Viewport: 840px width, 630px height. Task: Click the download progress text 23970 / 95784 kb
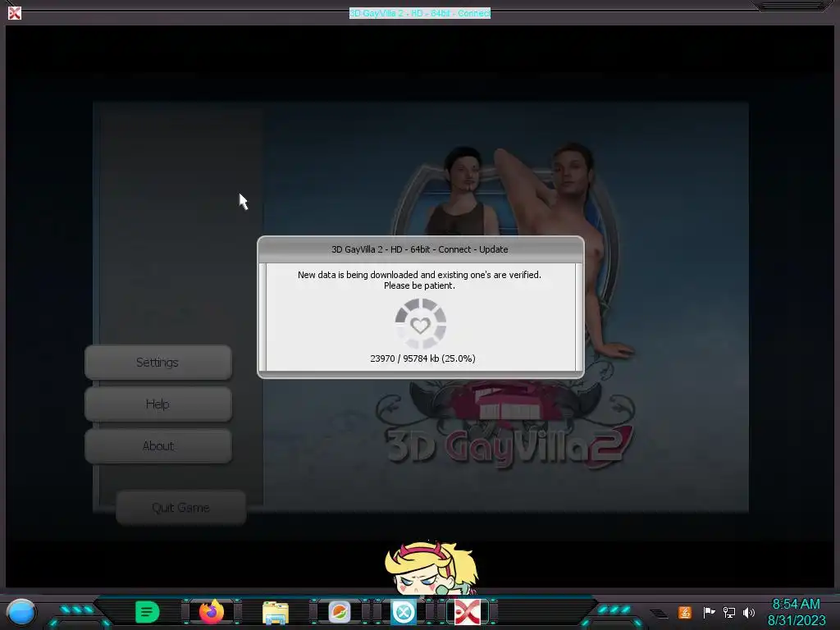[x=422, y=358]
